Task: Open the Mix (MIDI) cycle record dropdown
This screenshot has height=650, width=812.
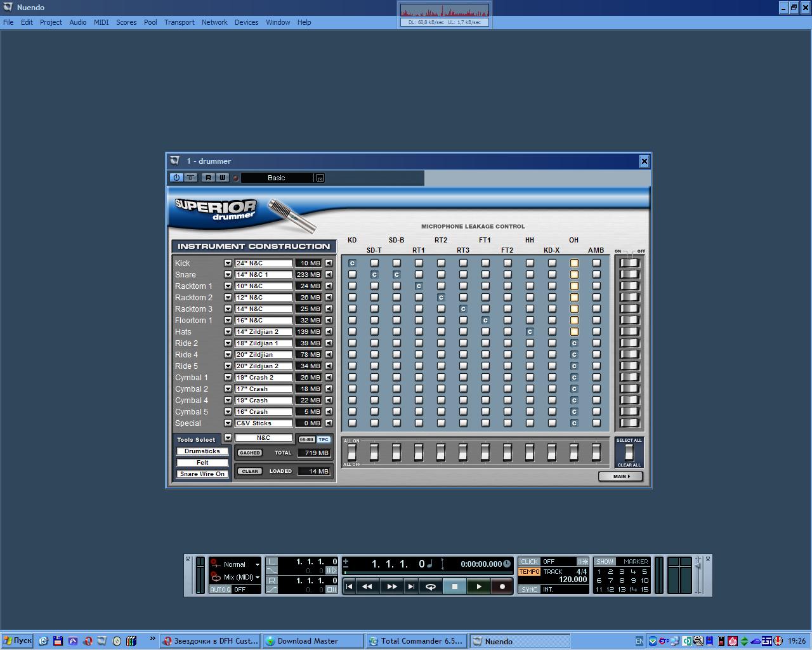Action: (257, 577)
